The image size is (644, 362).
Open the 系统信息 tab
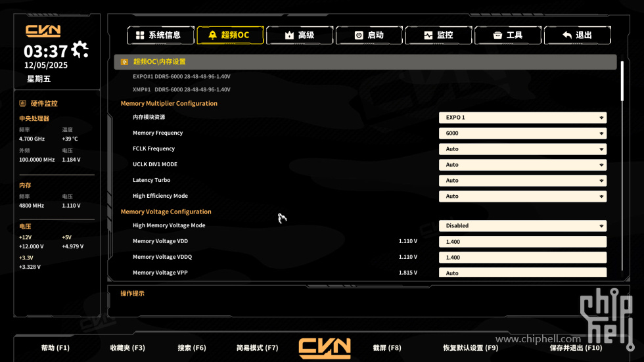(x=160, y=35)
